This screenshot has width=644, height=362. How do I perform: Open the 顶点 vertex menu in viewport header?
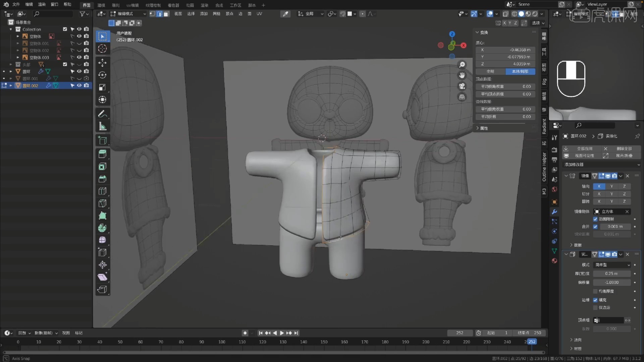point(229,14)
